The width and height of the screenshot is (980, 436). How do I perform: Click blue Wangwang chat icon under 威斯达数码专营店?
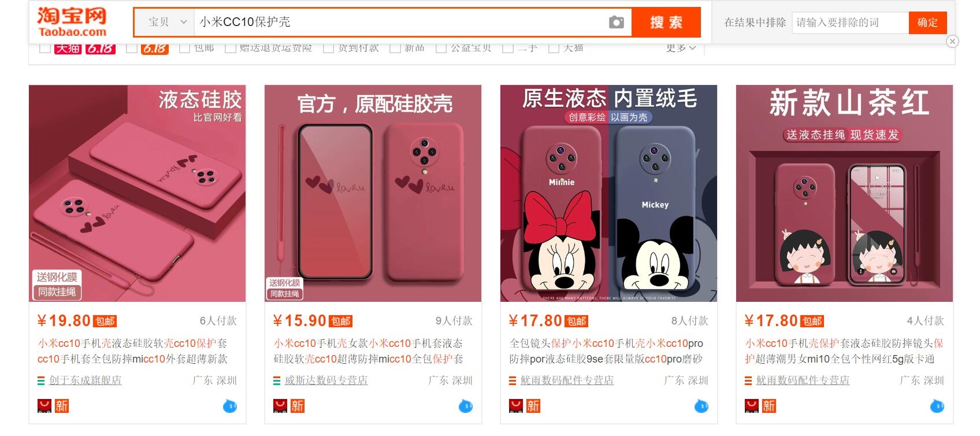466,406
